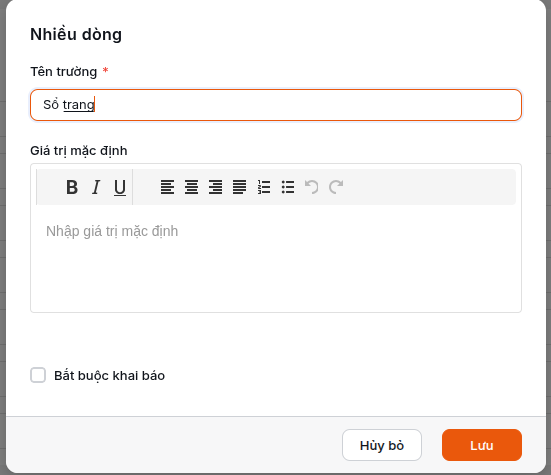551x475 pixels.
Task: Click the Tên trường field label
Action: pos(64,72)
